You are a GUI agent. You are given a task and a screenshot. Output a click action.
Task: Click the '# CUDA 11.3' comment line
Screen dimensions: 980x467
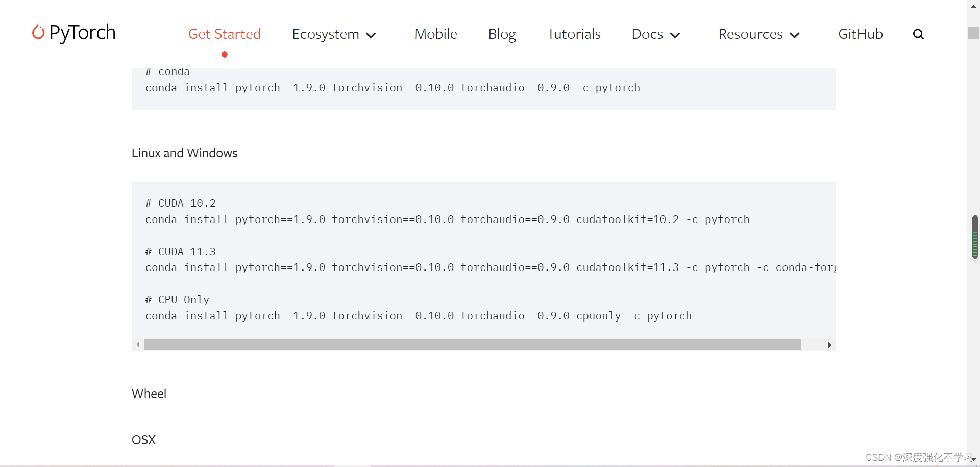click(181, 252)
